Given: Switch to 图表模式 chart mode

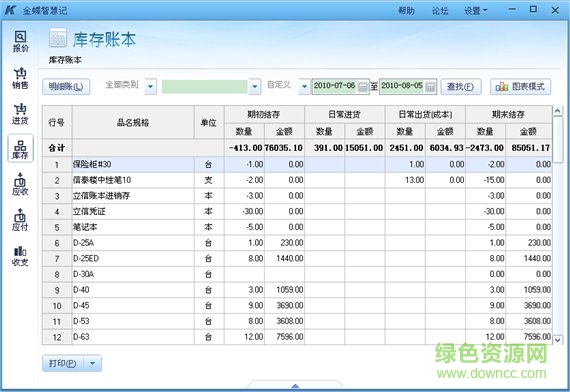Looking at the screenshot, I should (520, 87).
